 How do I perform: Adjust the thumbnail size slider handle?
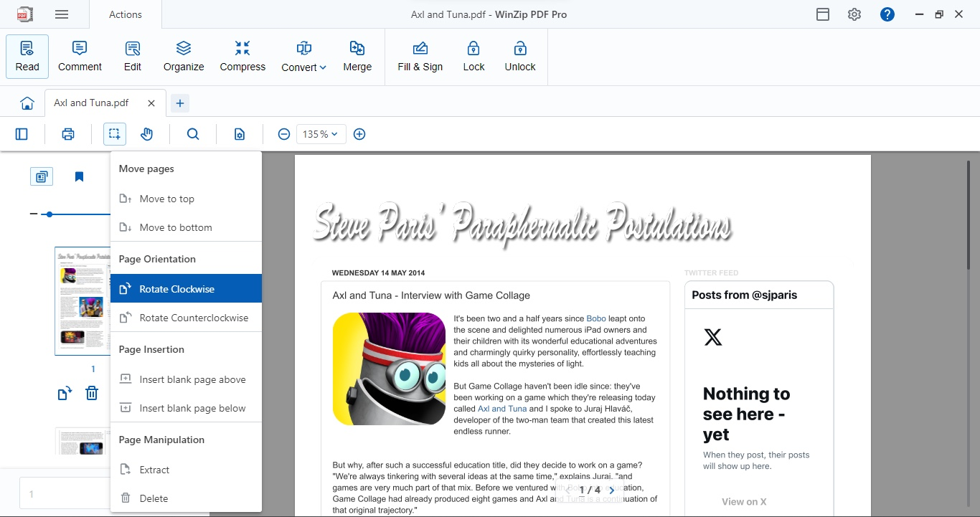[x=49, y=214]
